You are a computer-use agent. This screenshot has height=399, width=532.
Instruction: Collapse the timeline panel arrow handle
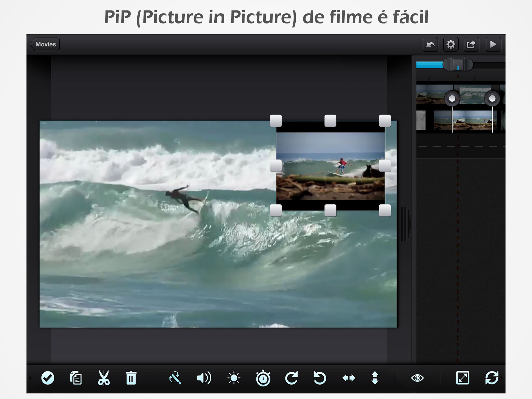click(406, 224)
